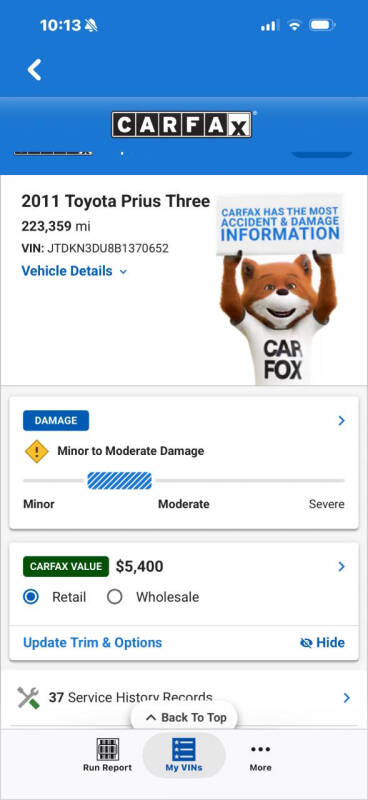Select the Retail radio button
Image resolution: width=368 pixels, height=800 pixels.
point(31,597)
